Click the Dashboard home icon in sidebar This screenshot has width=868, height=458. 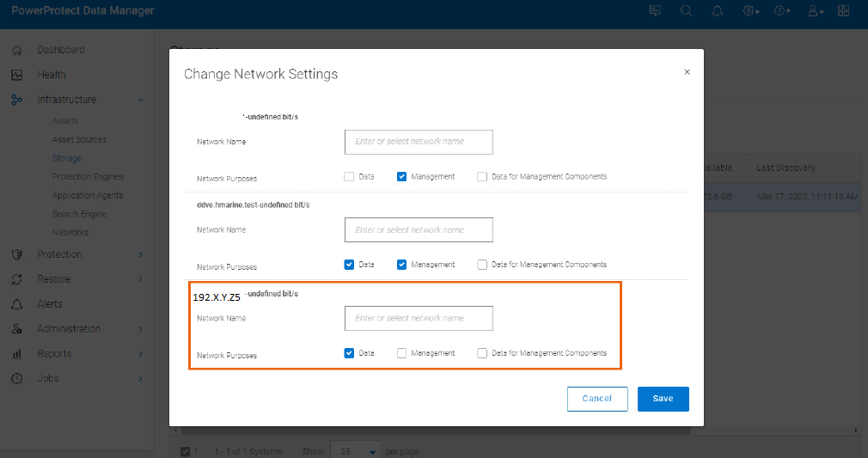coord(16,50)
